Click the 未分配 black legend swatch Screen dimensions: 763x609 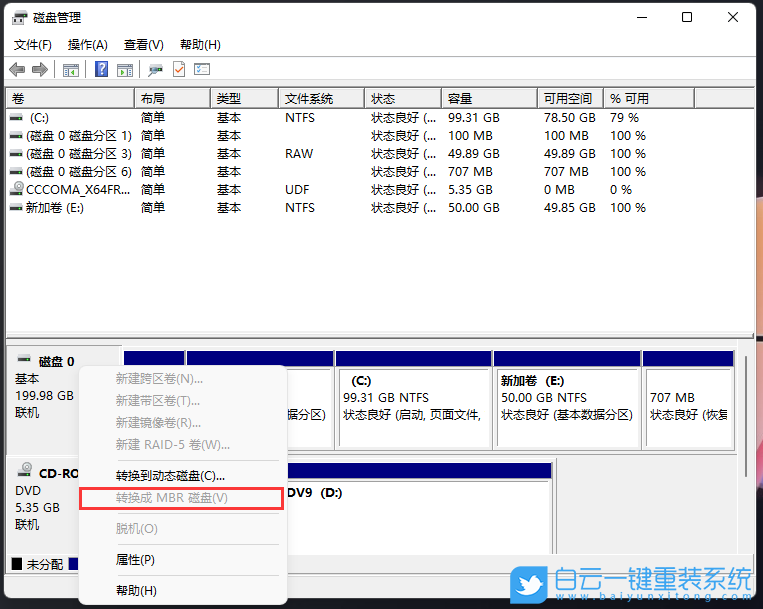click(x=17, y=564)
